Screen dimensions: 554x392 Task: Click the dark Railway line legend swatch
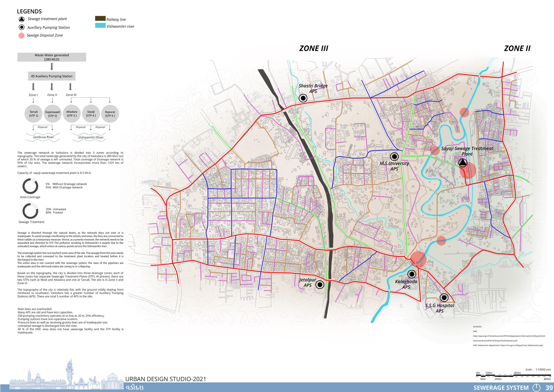tap(100, 19)
